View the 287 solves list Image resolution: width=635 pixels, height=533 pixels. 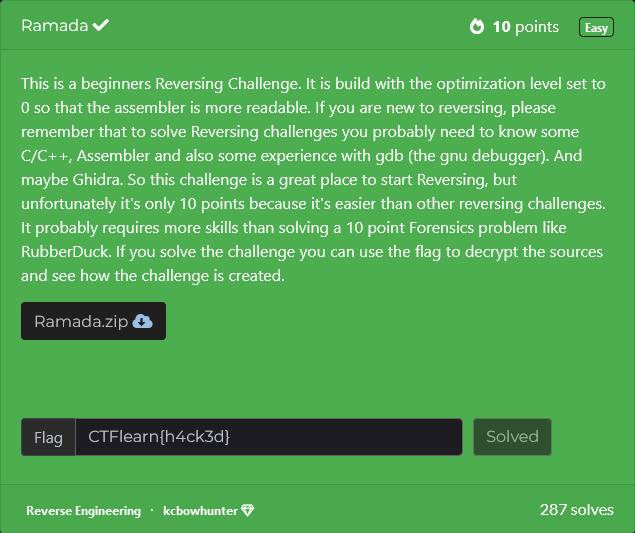tap(576, 510)
